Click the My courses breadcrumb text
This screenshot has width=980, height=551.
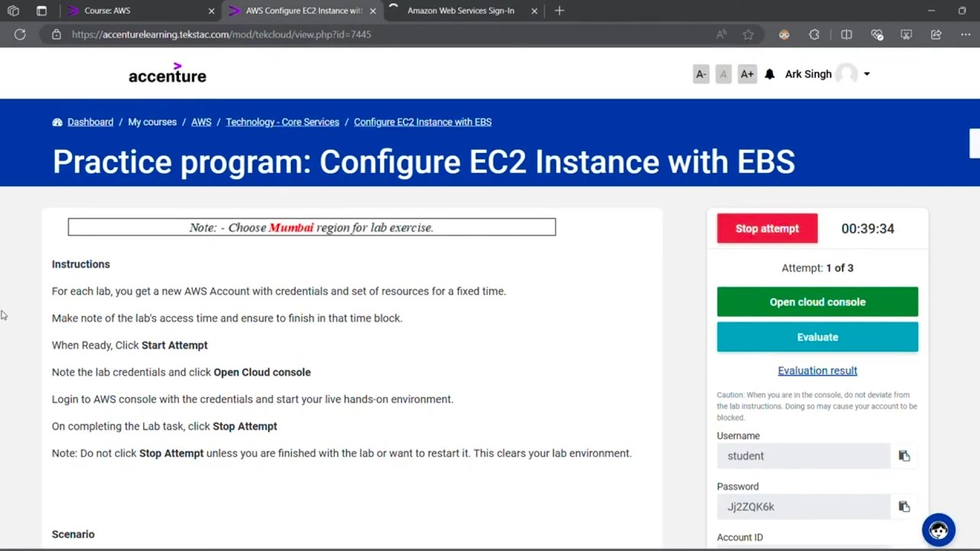[152, 122]
